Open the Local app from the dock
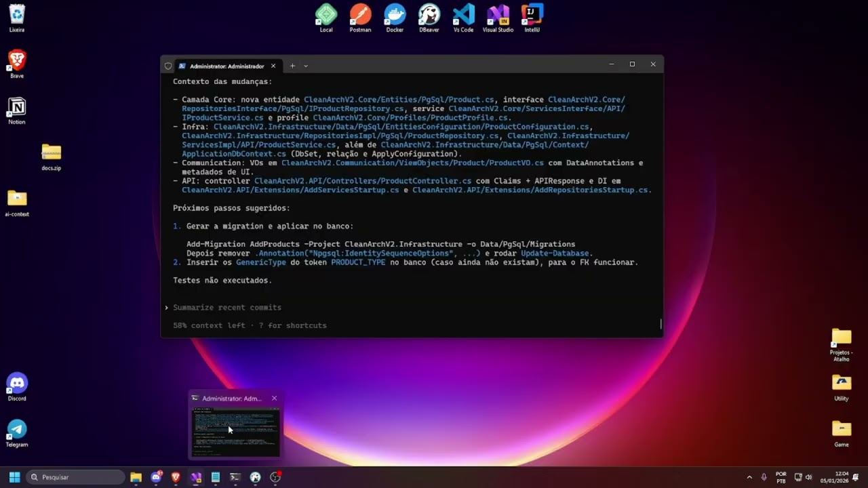The image size is (868, 488). pyautogui.click(x=326, y=18)
